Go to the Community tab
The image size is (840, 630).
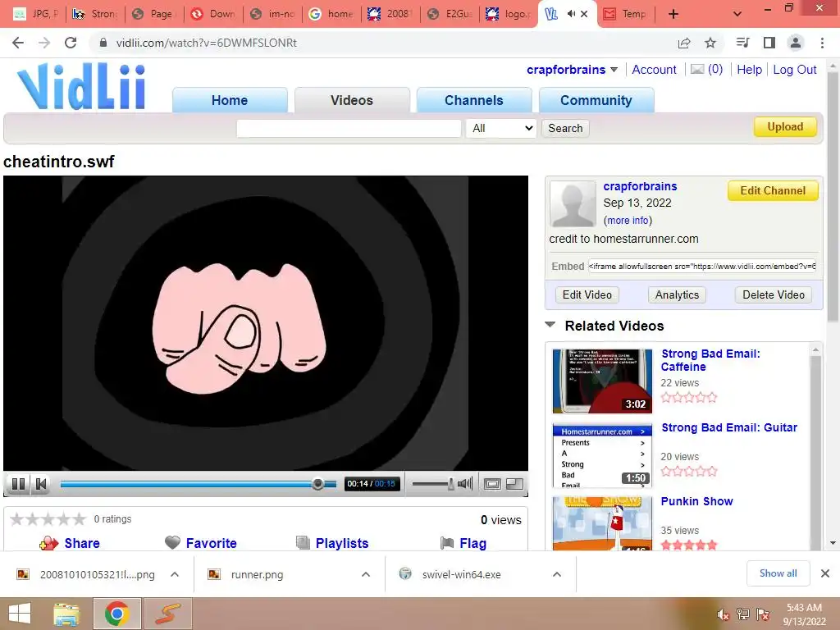coord(596,100)
